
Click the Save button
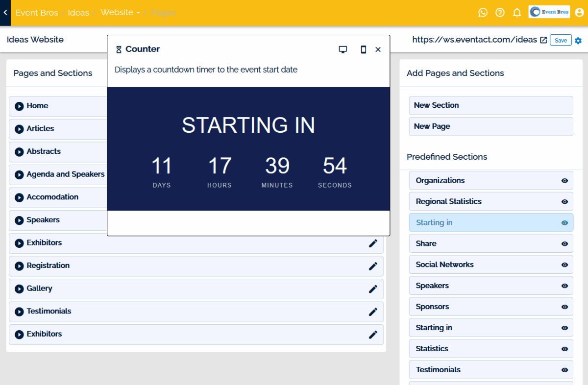click(x=561, y=40)
